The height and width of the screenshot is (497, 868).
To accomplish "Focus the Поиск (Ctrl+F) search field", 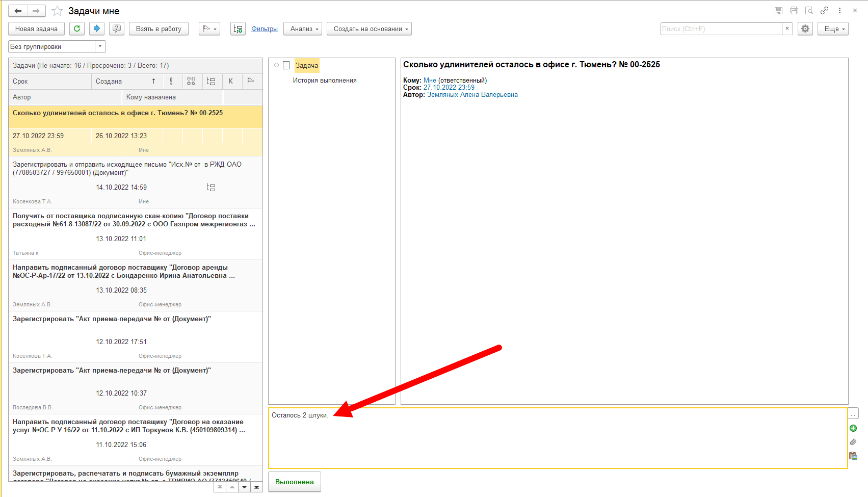I will tap(721, 29).
